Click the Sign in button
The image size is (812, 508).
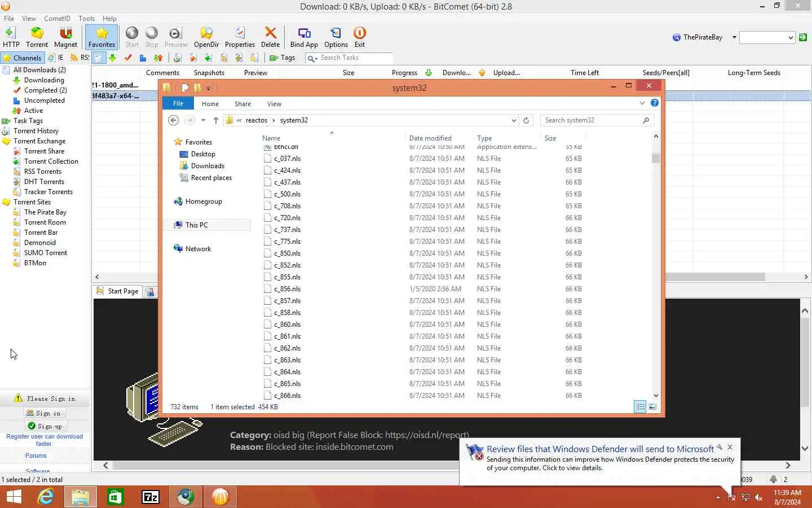click(x=45, y=413)
